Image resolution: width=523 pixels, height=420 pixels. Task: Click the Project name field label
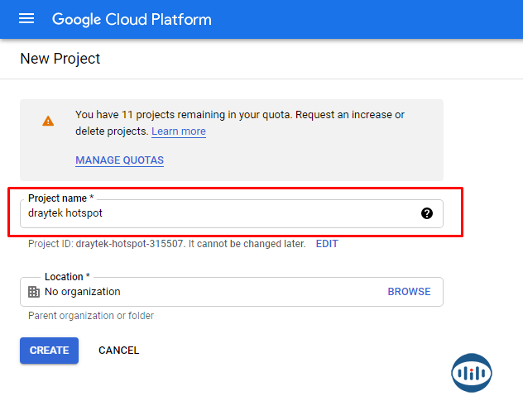click(60, 198)
